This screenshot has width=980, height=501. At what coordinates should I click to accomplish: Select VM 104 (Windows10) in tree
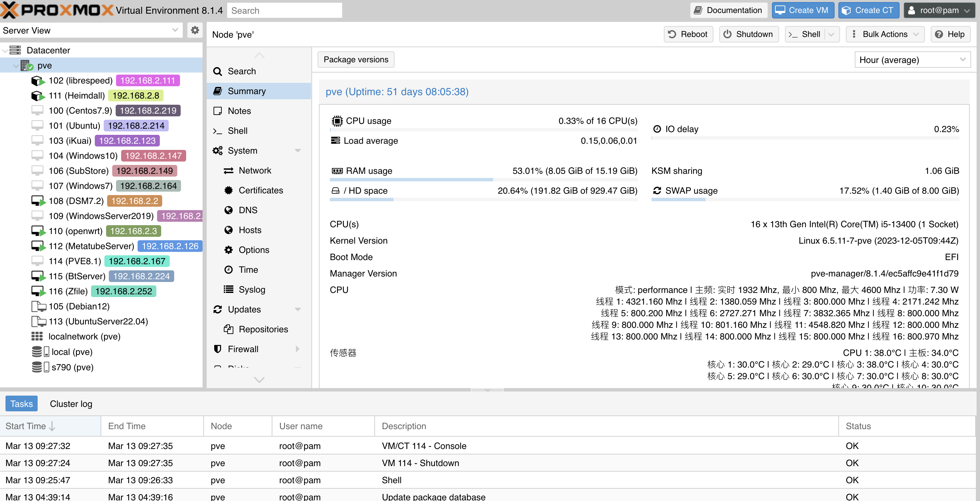pos(101,156)
